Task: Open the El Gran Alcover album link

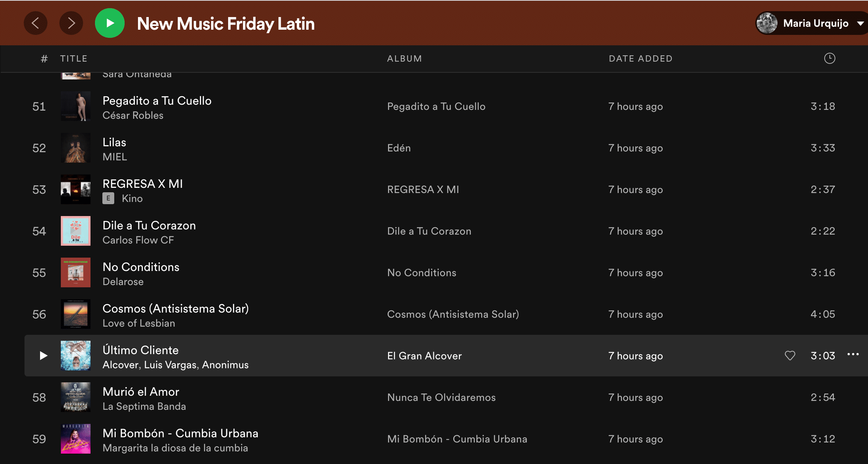Action: 424,356
